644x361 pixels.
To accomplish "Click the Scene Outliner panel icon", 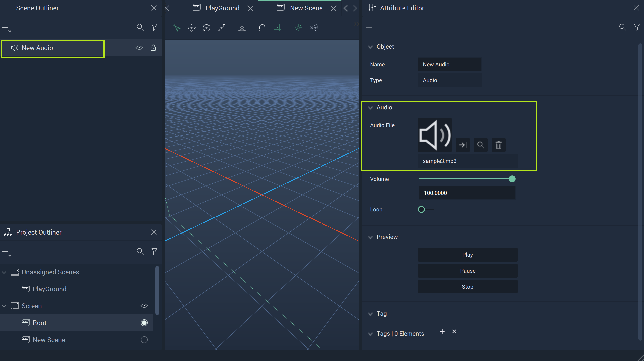I will [8, 8].
